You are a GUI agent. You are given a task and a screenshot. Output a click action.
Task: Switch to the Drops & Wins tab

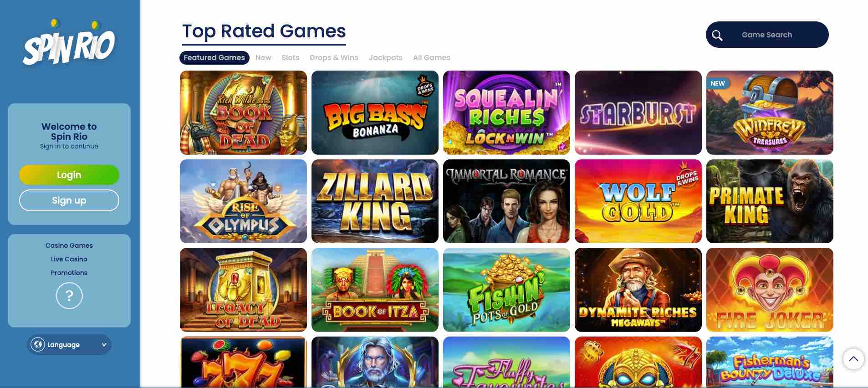[334, 58]
